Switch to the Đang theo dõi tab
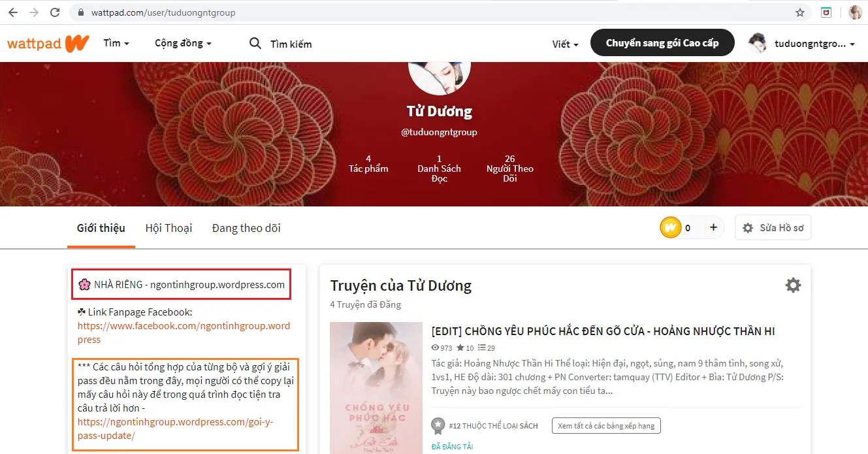This screenshot has height=454, width=868. point(246,228)
